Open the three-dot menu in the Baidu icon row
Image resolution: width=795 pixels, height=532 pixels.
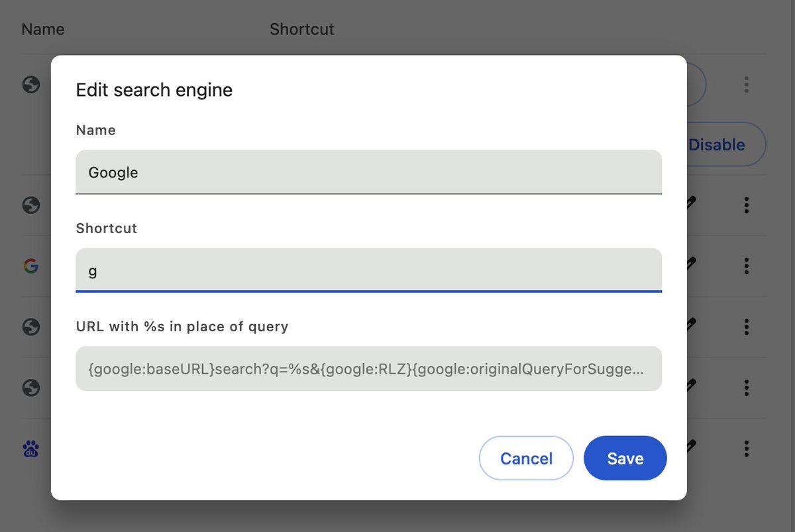pyautogui.click(x=746, y=449)
